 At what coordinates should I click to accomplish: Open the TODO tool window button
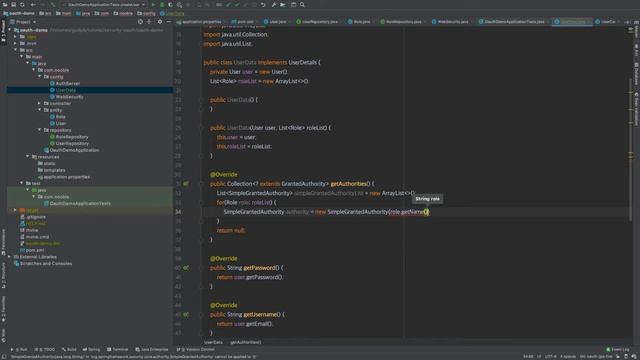(45, 349)
